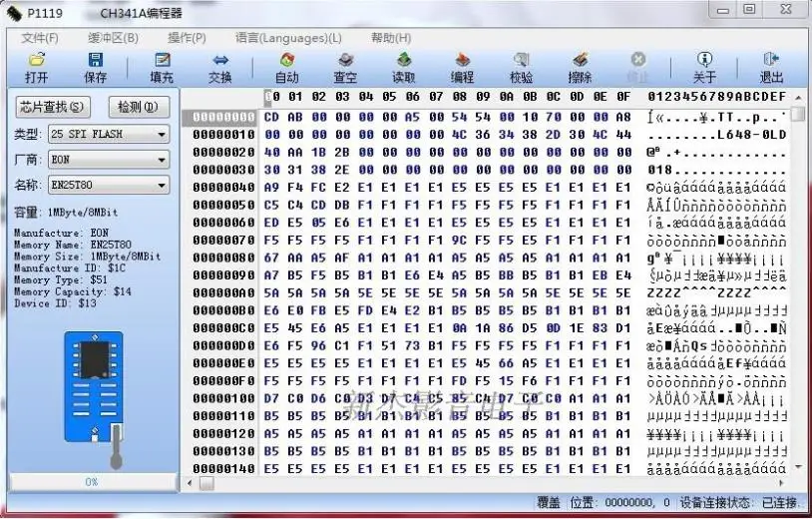Select address row 00000000
The height and width of the screenshot is (519, 812).
(x=223, y=118)
